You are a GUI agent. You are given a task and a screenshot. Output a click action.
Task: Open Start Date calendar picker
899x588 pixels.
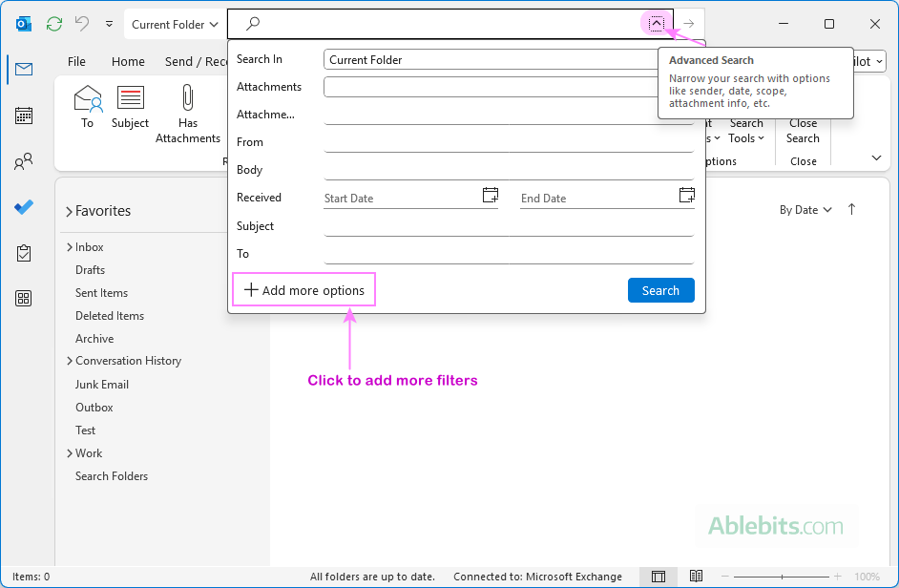[x=490, y=196]
